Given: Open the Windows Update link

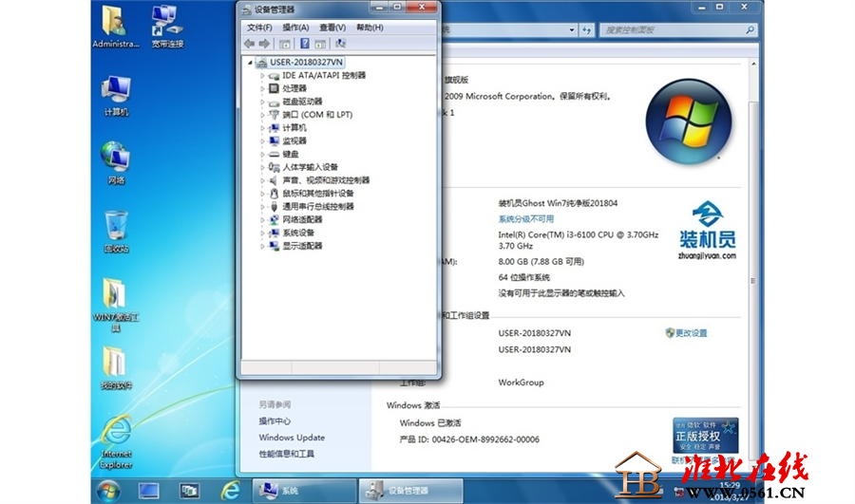Looking at the screenshot, I should (292, 438).
